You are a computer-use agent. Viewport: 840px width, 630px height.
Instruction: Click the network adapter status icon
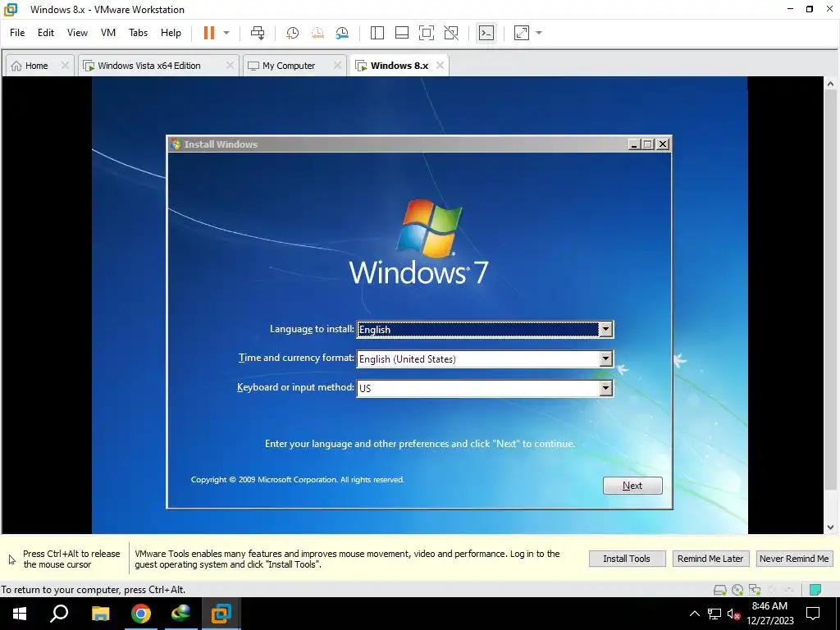tap(755, 590)
